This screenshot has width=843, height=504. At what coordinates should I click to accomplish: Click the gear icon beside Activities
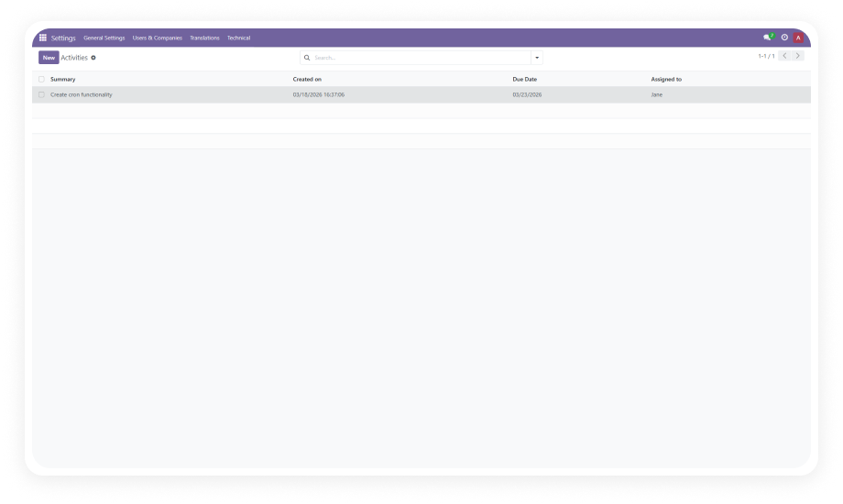click(x=93, y=58)
